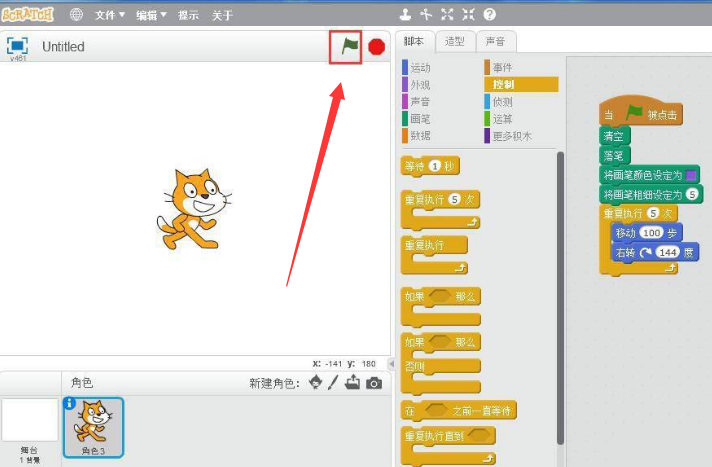Click the 落笔 block in script
The height and width of the screenshot is (467, 712).
coord(615,156)
